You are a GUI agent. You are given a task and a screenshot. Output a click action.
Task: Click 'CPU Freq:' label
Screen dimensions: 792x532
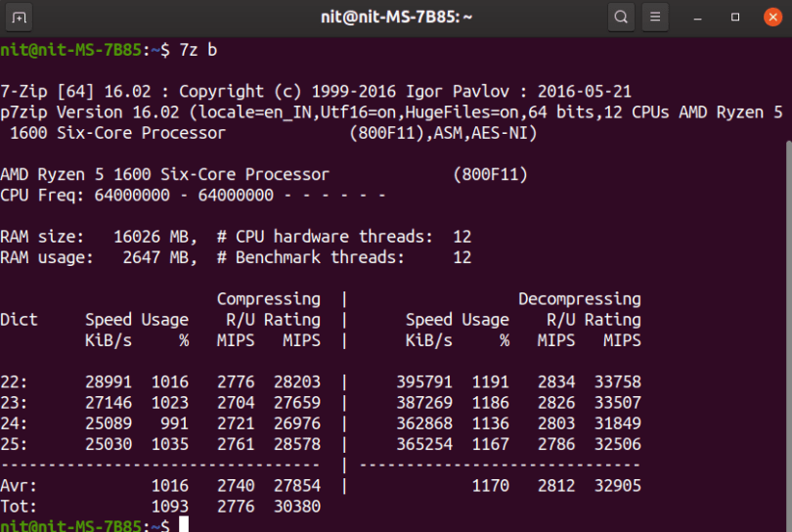coord(42,195)
